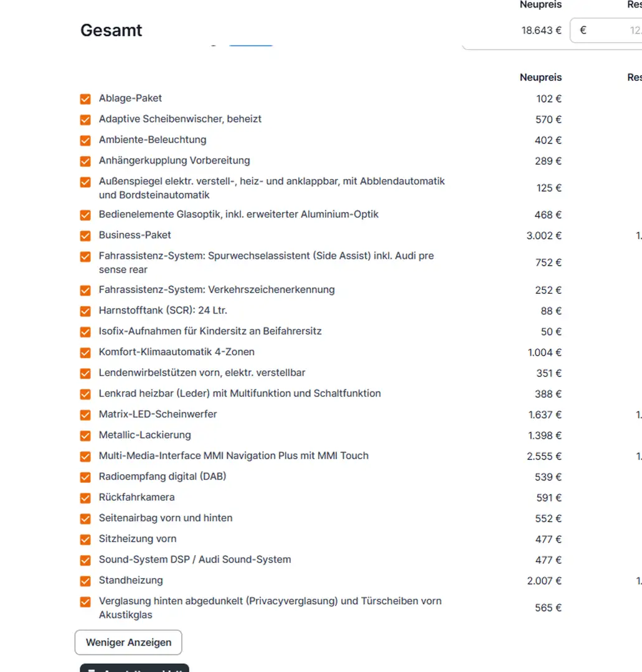The height and width of the screenshot is (672, 642).
Task: Uncheck the Privacyverglasung glazing option
Action: pos(85,602)
